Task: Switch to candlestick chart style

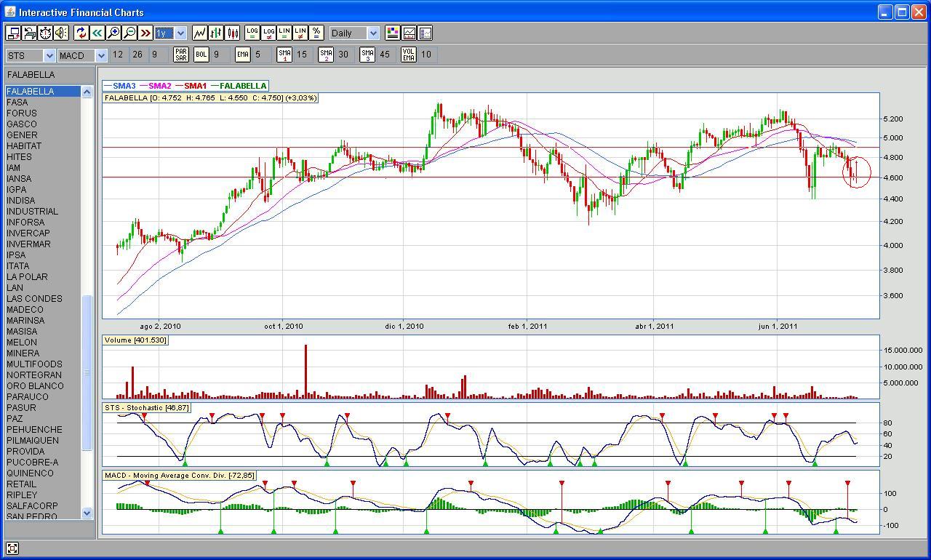Action: [x=233, y=33]
